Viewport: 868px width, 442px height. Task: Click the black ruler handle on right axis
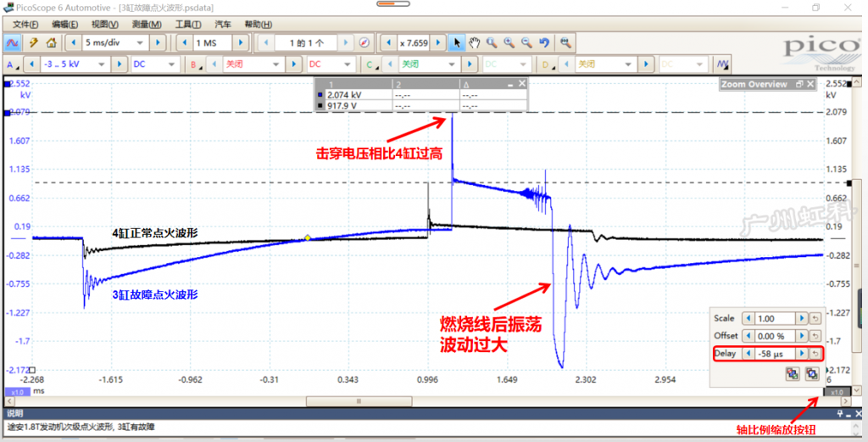[849, 182]
